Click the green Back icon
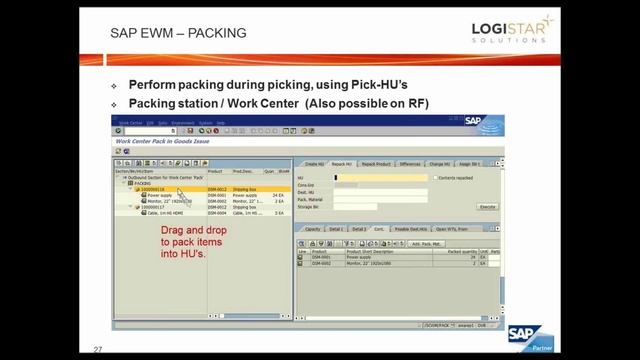 (x=201, y=131)
